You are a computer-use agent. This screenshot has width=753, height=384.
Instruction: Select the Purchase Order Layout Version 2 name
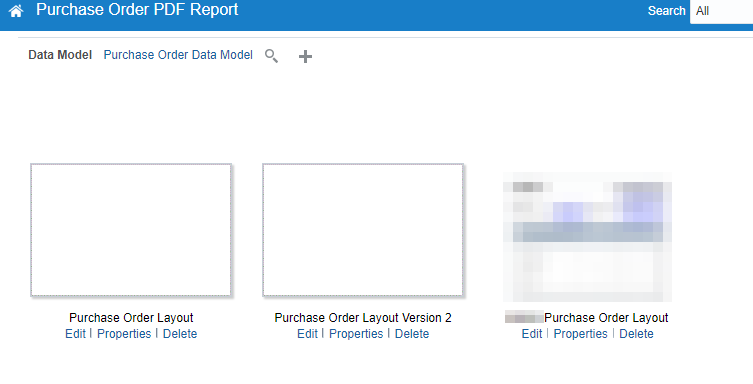click(363, 318)
